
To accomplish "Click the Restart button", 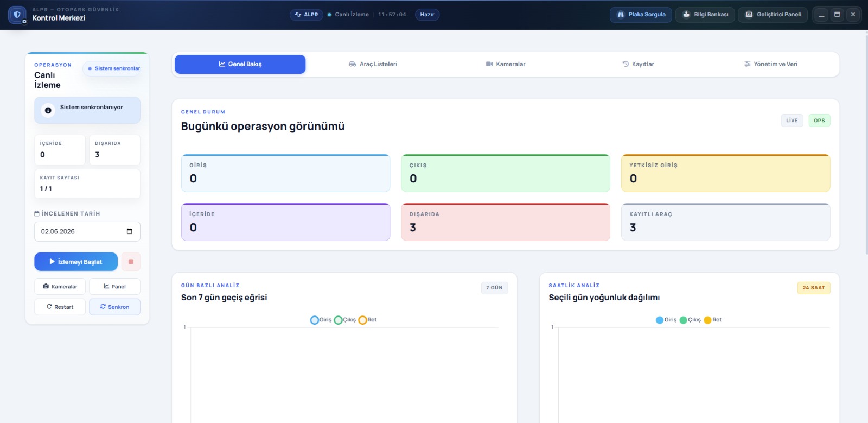I will tap(60, 307).
